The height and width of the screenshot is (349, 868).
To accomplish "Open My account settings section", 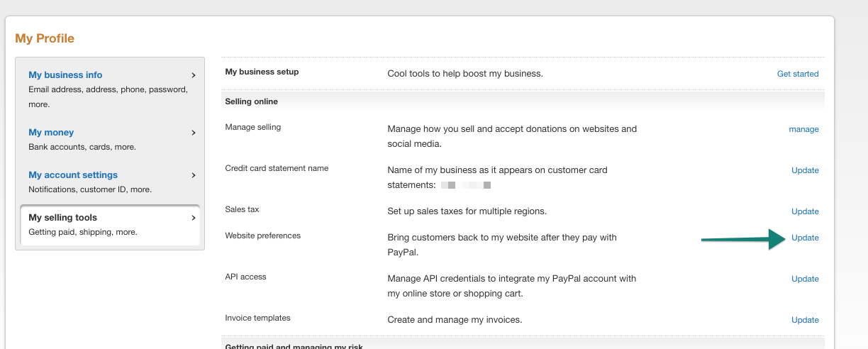I will coord(73,174).
